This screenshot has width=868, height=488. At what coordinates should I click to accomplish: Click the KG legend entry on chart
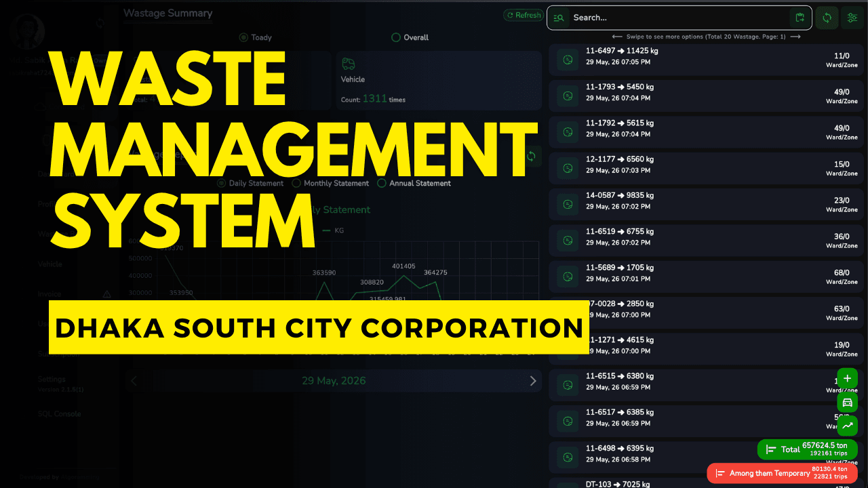point(333,230)
